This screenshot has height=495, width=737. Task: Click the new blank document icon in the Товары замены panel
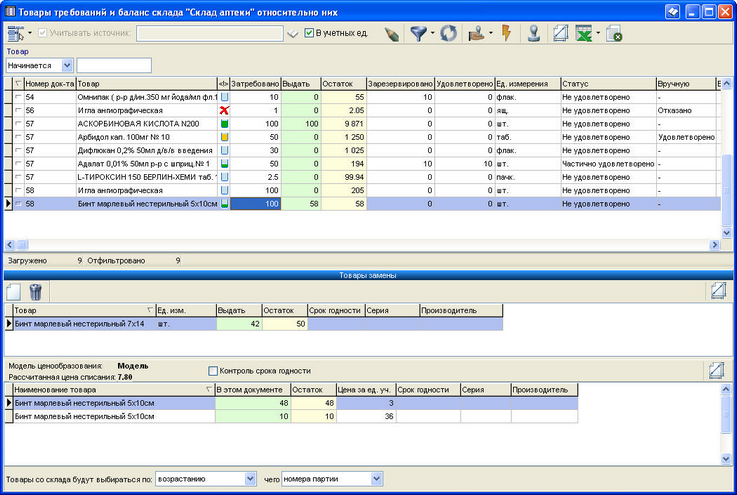13,292
